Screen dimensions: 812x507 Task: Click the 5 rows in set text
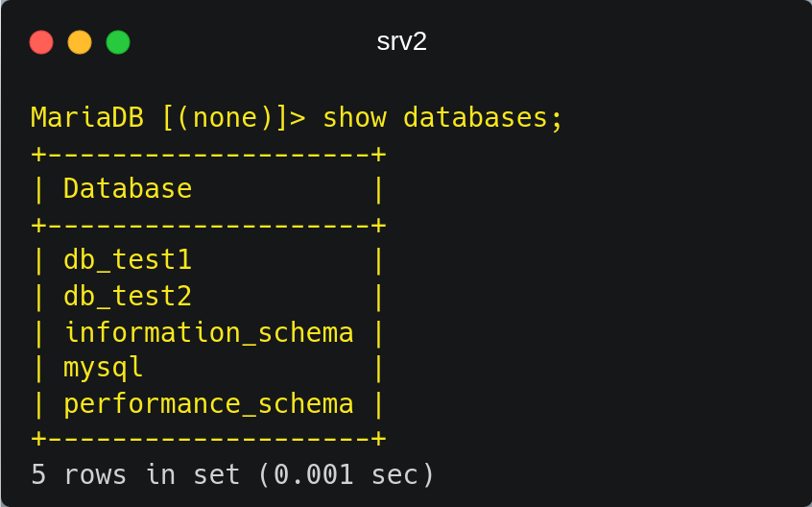pos(135,475)
